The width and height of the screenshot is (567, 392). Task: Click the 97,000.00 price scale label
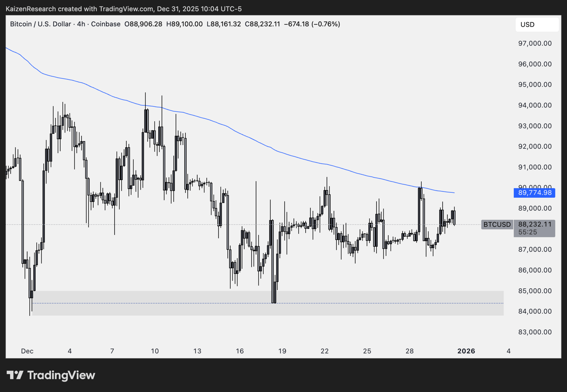(x=535, y=43)
